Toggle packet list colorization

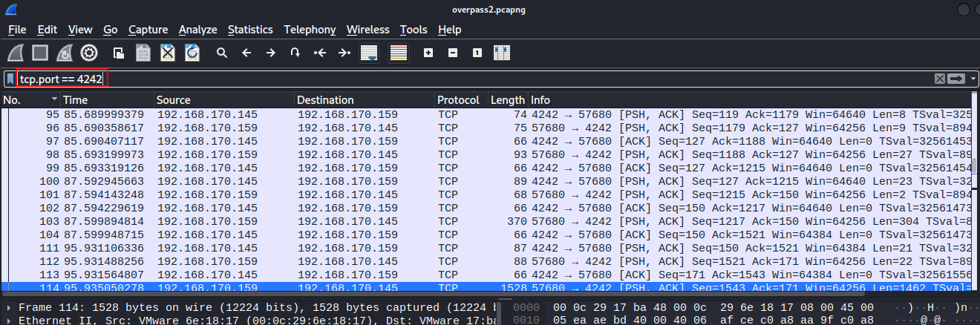pyautogui.click(x=399, y=53)
